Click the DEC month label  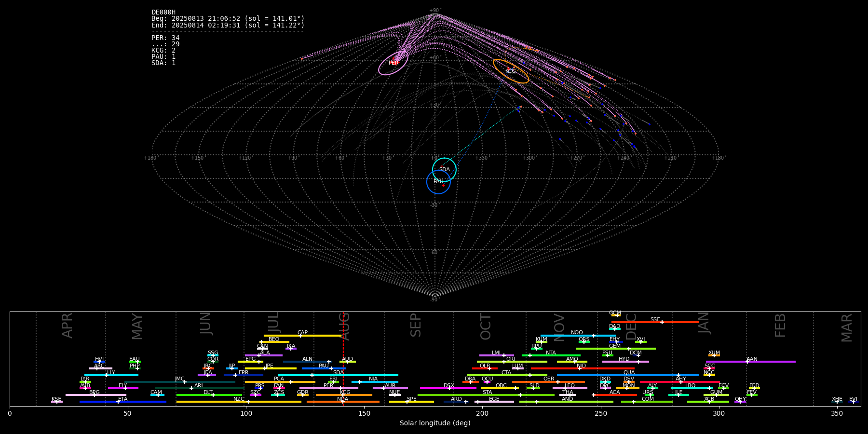click(631, 326)
